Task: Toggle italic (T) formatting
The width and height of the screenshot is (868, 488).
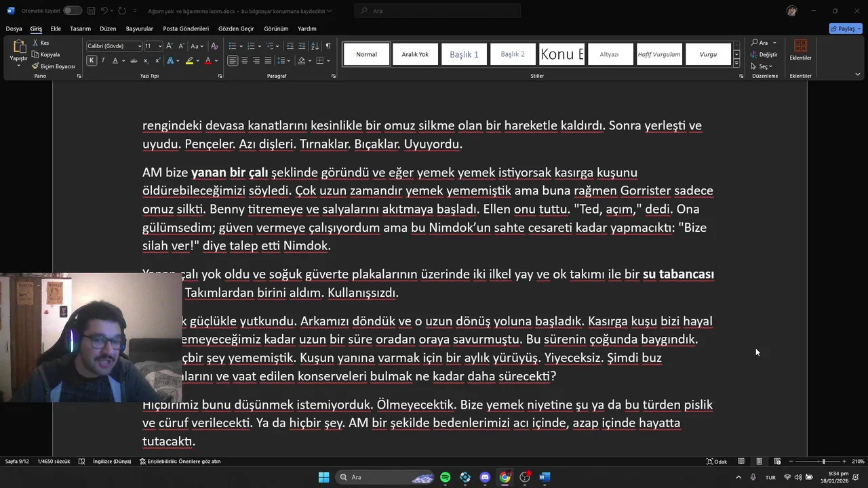Action: [103, 60]
